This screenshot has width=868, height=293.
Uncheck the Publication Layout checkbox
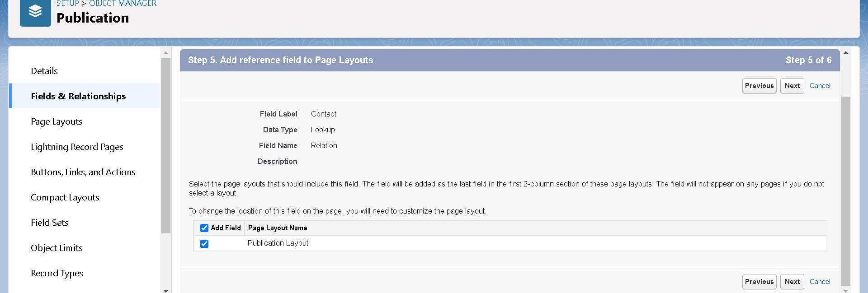204,244
